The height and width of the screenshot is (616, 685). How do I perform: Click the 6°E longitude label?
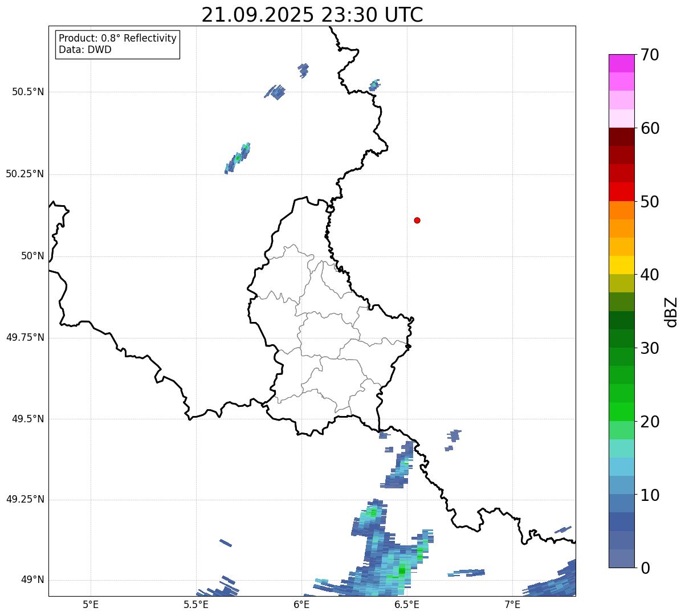(301, 604)
